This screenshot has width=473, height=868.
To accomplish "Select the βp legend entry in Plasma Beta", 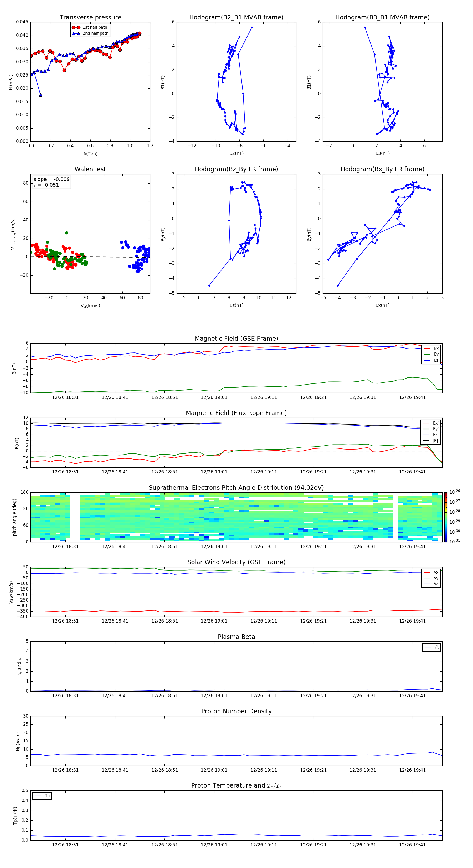I will (432, 647).
